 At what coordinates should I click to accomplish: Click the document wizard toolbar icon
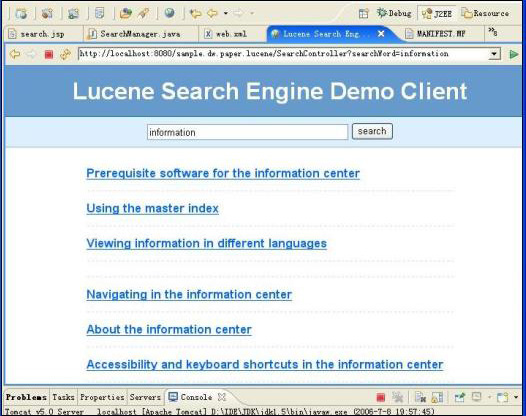point(99,13)
